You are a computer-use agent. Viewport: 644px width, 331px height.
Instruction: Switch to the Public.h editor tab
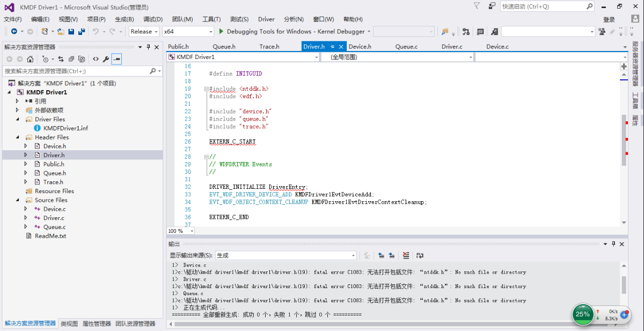click(179, 47)
